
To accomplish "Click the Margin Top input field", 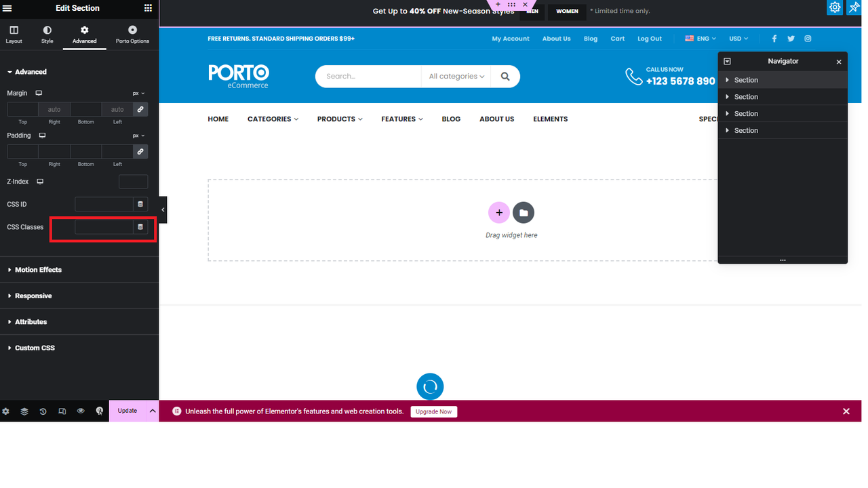I will tap(22, 109).
